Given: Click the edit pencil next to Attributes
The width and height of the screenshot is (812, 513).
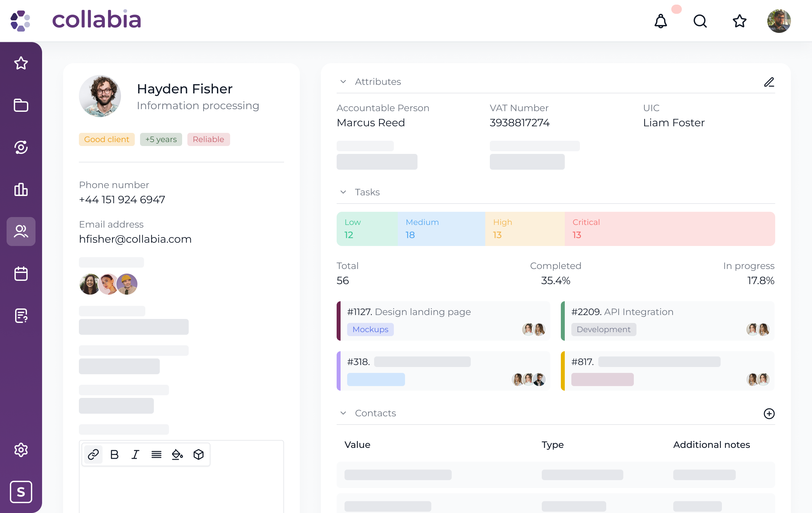Looking at the screenshot, I should click(769, 82).
